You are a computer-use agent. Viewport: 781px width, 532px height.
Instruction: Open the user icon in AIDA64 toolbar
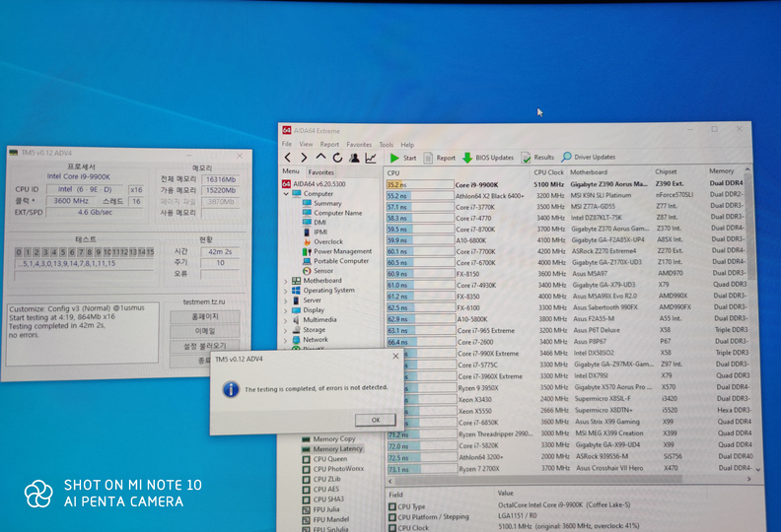click(354, 158)
